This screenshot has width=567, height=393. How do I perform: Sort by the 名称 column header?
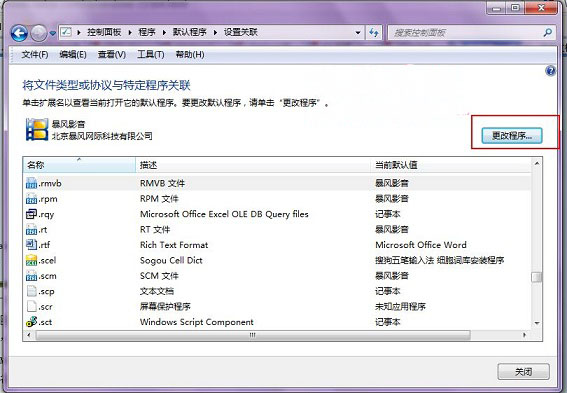click(79, 165)
